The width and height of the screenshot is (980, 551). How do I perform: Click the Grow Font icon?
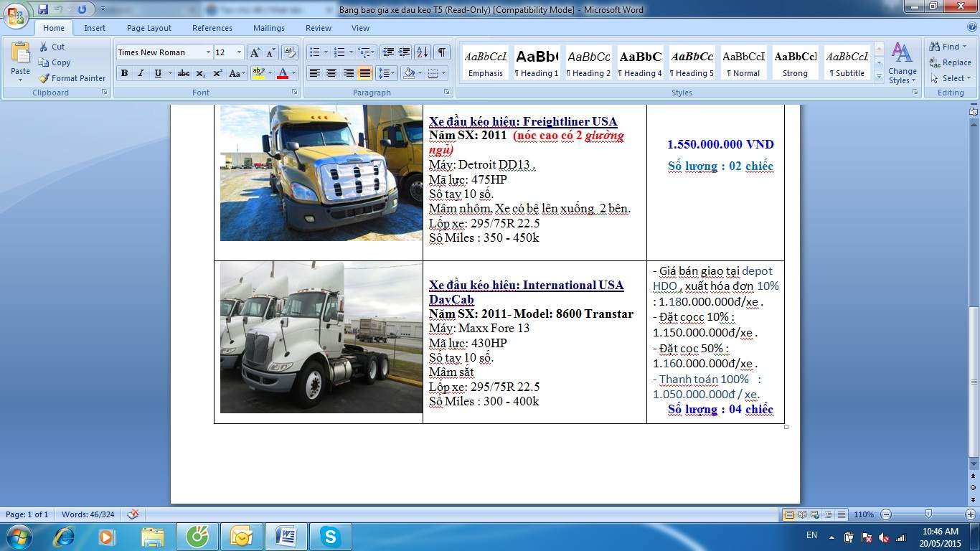click(255, 52)
